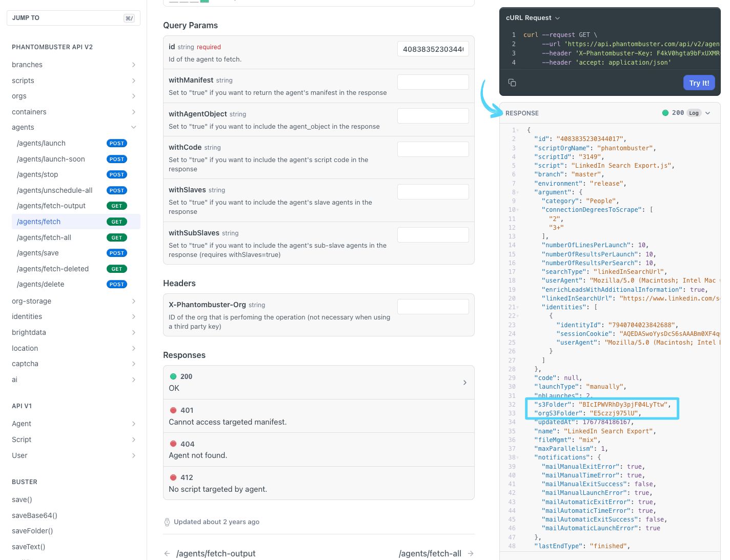Click the forward arrow toward /agents/fetch-all
Screen dimensions: 730x560
(x=470, y=553)
